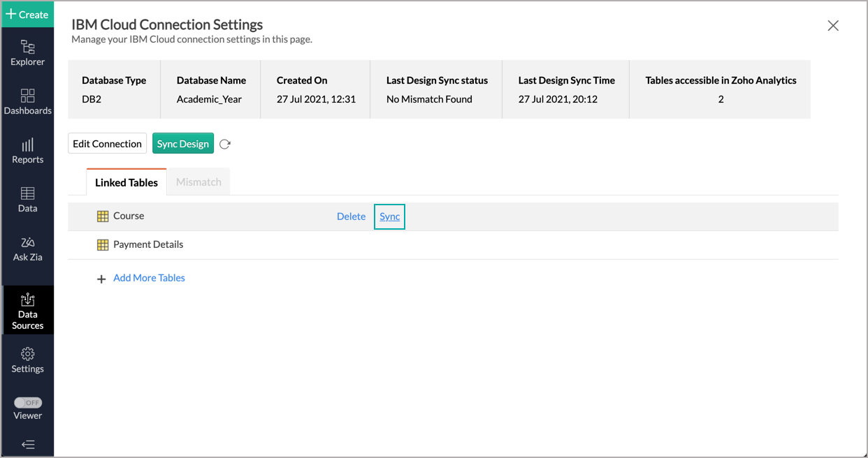
Task: Click the Sync link for Course table
Action: [389, 216]
